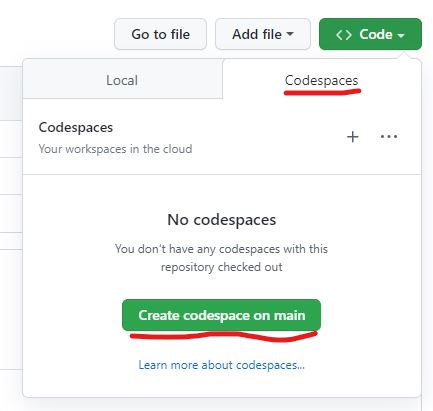
Task: Click the Codespaces section heading
Action: [x=76, y=128]
